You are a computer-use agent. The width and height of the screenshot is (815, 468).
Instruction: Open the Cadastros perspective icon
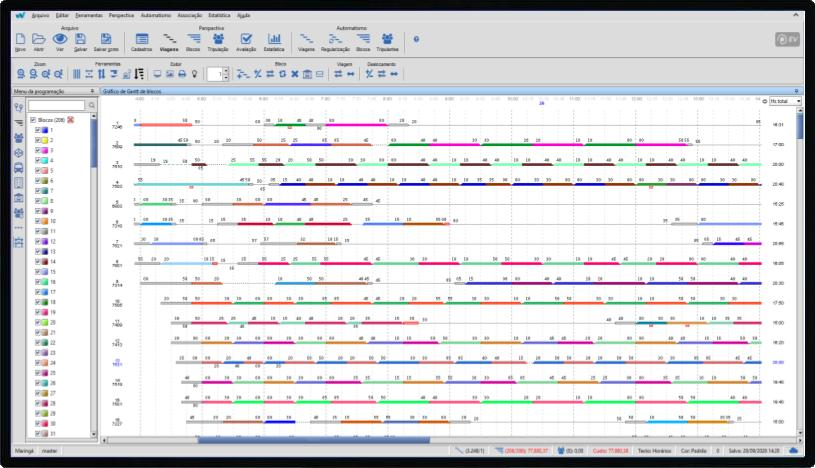click(x=141, y=40)
